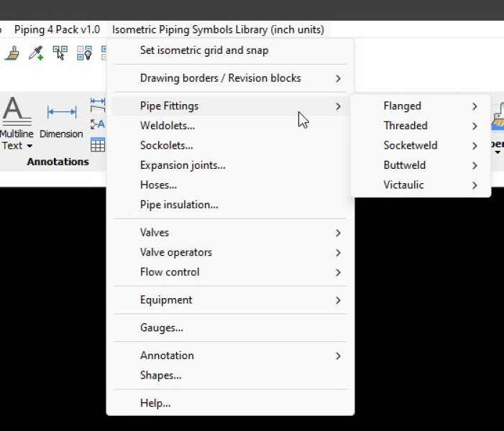Screen dimensions: 504x431
Task: Open the Shapes... menu item
Action: [230, 376]
